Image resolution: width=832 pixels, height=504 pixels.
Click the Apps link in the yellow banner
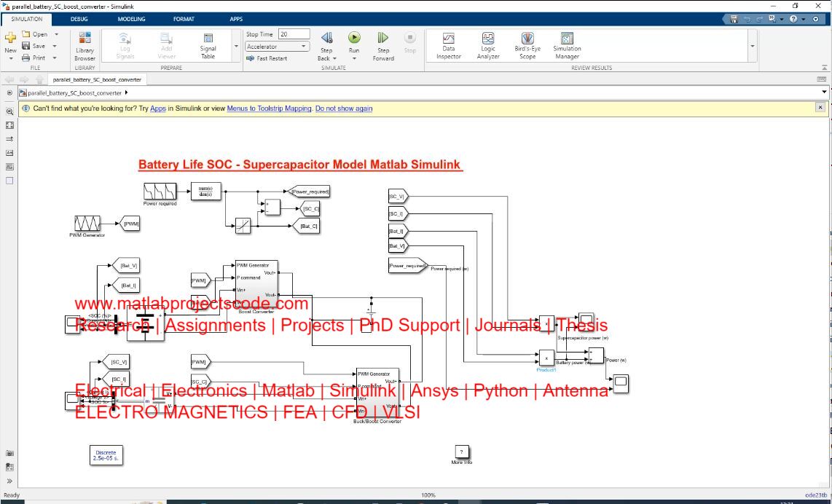[x=158, y=109]
